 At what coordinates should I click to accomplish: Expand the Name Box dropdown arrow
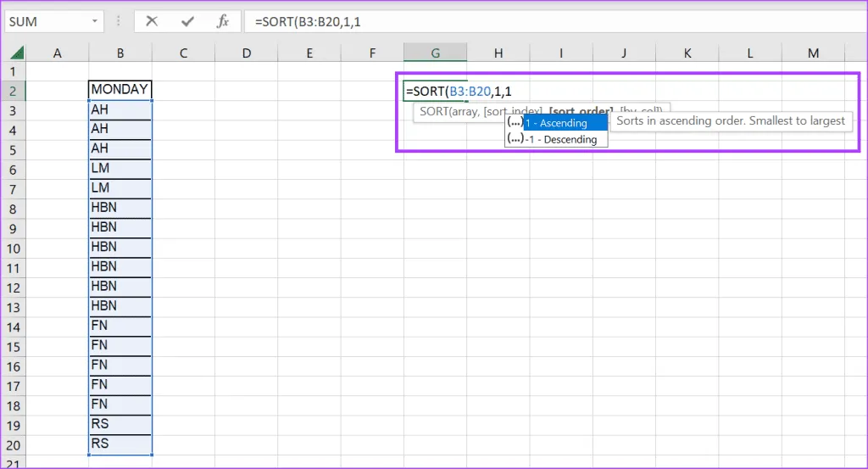pyautogui.click(x=92, y=22)
